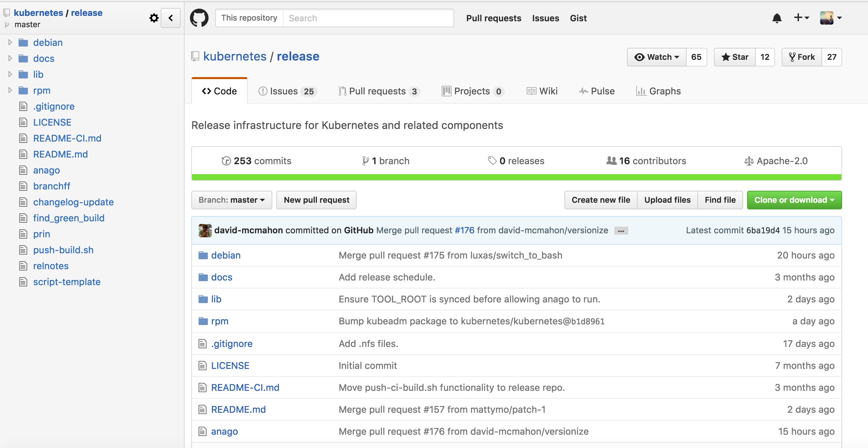Click the LICENSE file icon in the file list
Viewport: 868px width, 448px height.
tap(202, 366)
